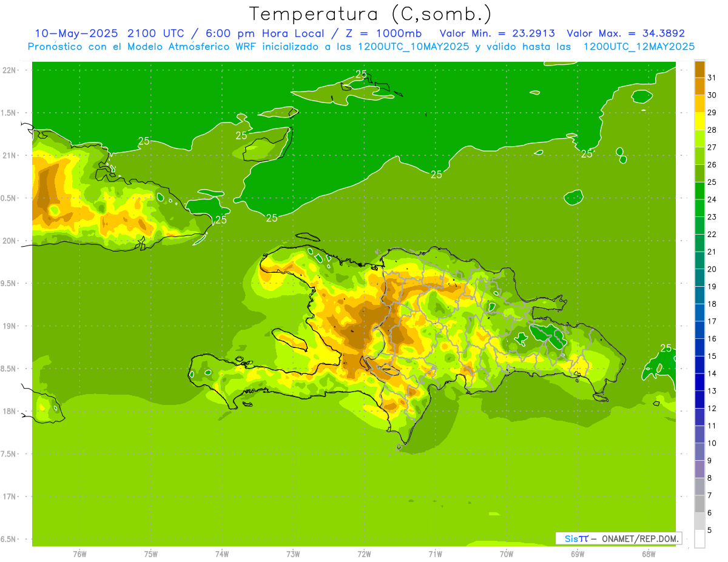Screen dimensions: 728x562
Task: Click the '75W' longitude axis label
Action: [x=150, y=554]
